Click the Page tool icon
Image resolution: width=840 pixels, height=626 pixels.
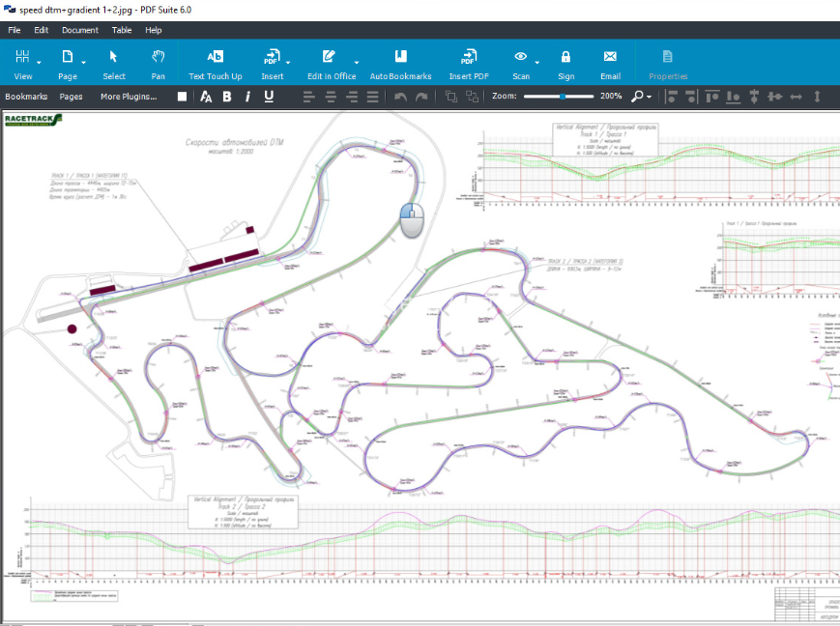tap(67, 57)
